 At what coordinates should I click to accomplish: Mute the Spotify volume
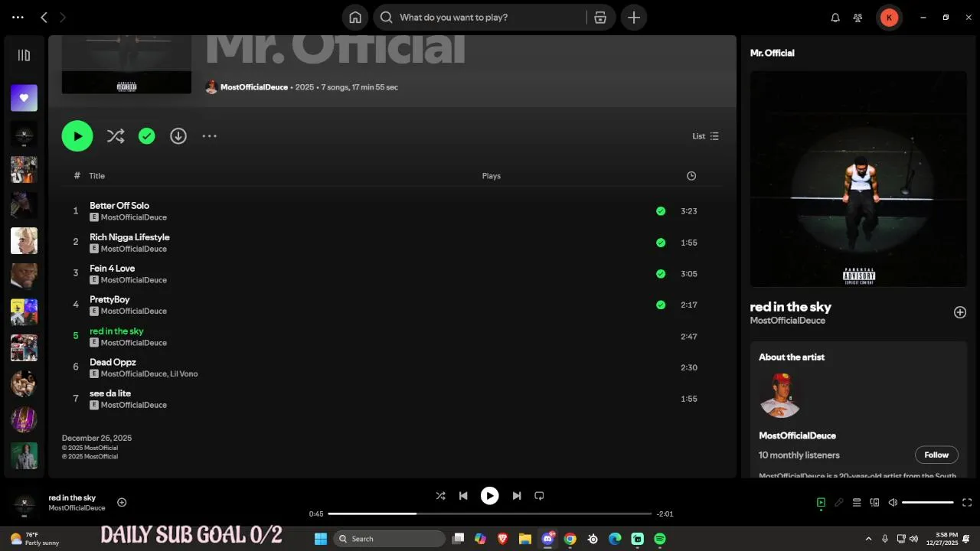[893, 503]
